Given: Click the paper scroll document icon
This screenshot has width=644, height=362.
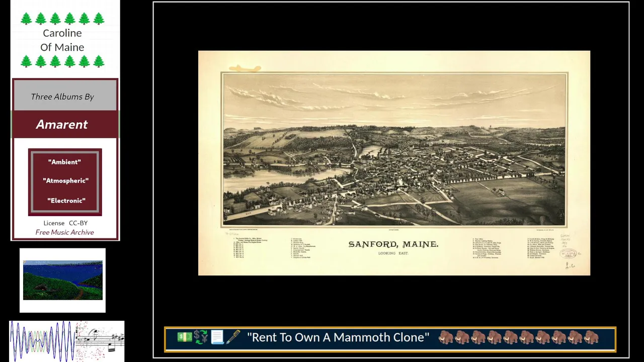Looking at the screenshot, I should click(x=217, y=337).
